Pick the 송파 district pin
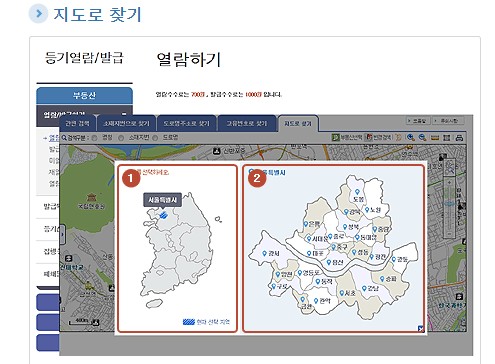This screenshot has height=364, width=495. pos(382,278)
